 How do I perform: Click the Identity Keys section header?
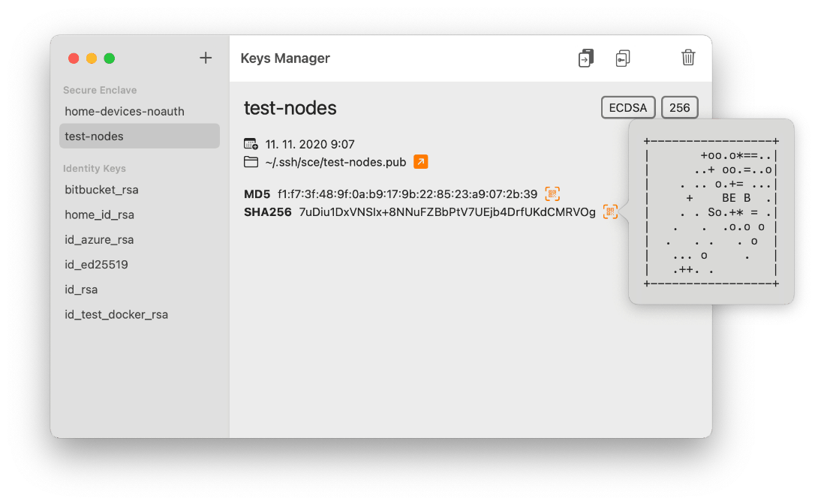click(95, 168)
